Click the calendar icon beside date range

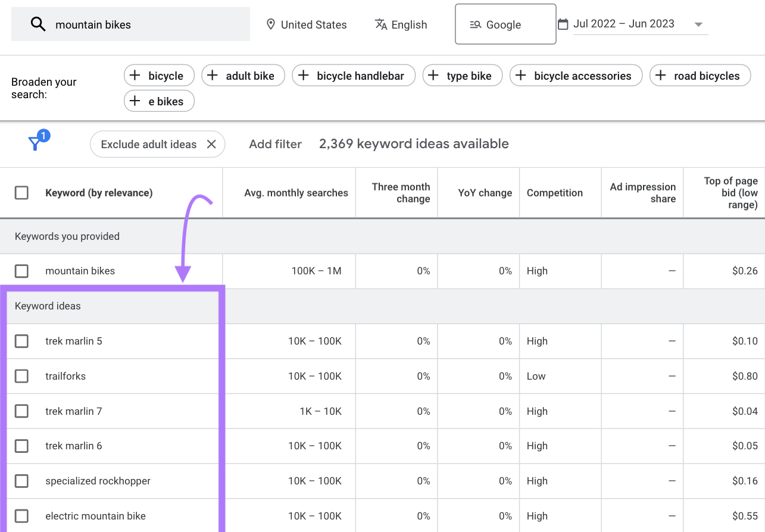563,24
